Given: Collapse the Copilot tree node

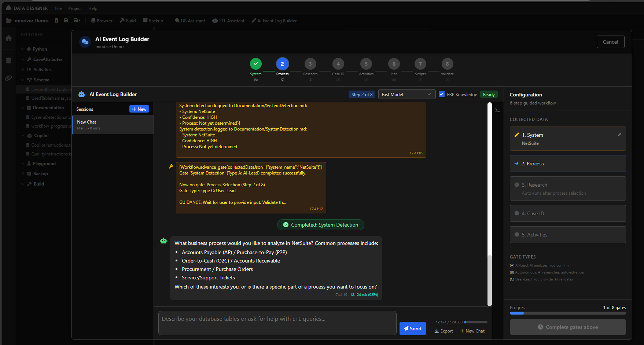Looking at the screenshot, I should pyautogui.click(x=23, y=136).
